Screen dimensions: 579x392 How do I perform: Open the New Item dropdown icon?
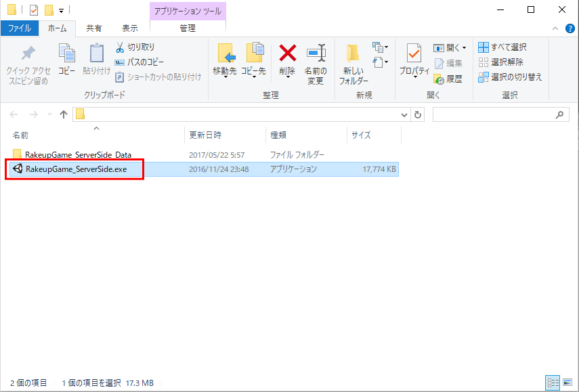tap(380, 47)
